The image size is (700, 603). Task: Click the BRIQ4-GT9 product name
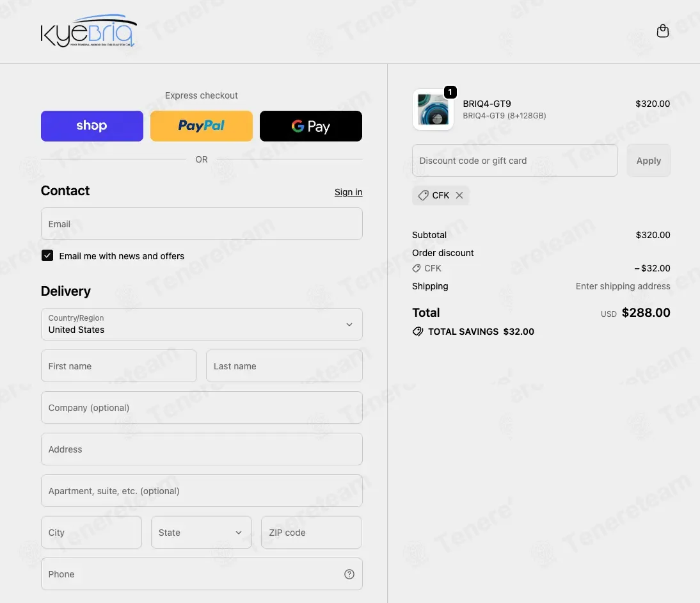[x=486, y=104]
